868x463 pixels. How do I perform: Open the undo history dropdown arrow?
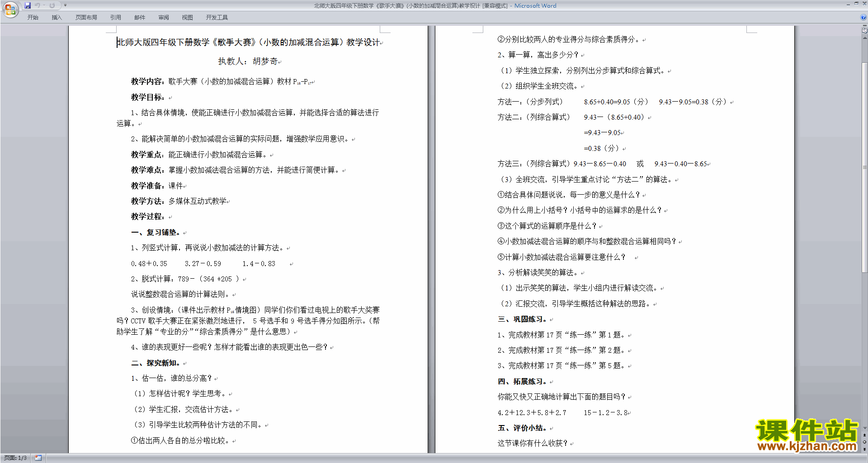pos(44,5)
